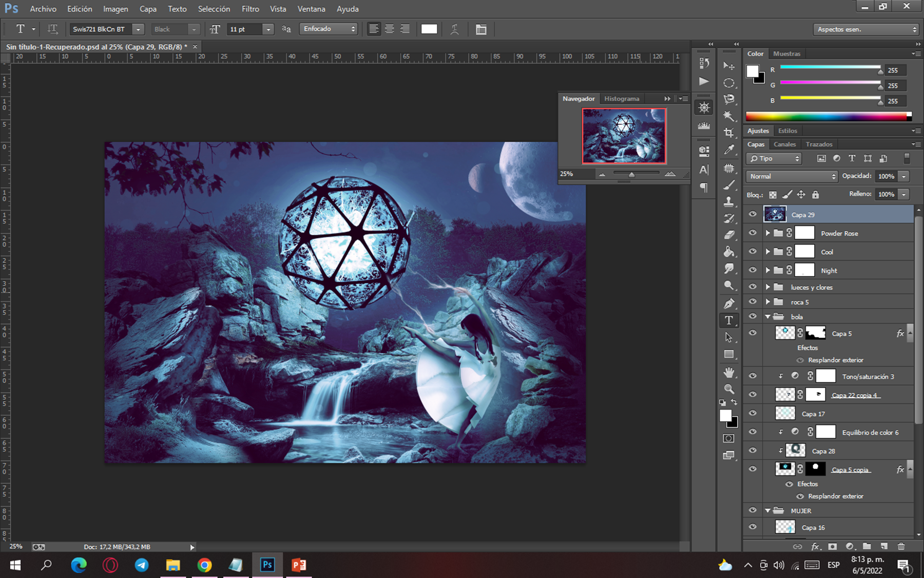Image resolution: width=924 pixels, height=578 pixels.
Task: Select the Crop tool
Action: (x=729, y=133)
